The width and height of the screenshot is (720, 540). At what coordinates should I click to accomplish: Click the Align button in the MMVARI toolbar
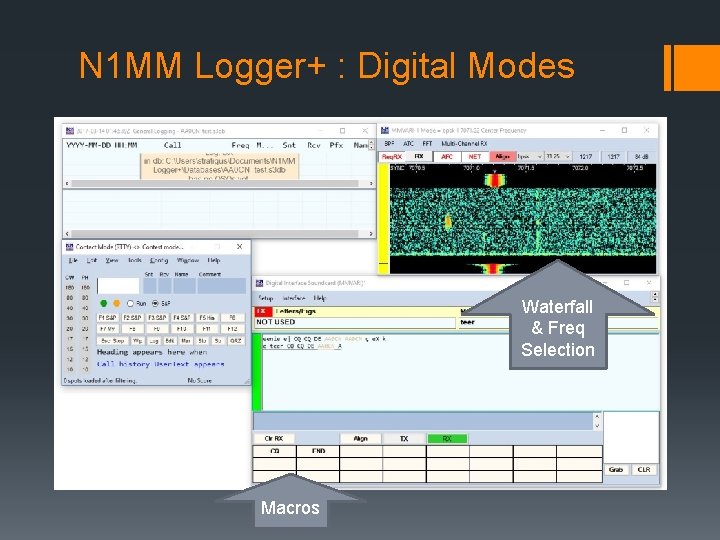pyautogui.click(x=502, y=157)
